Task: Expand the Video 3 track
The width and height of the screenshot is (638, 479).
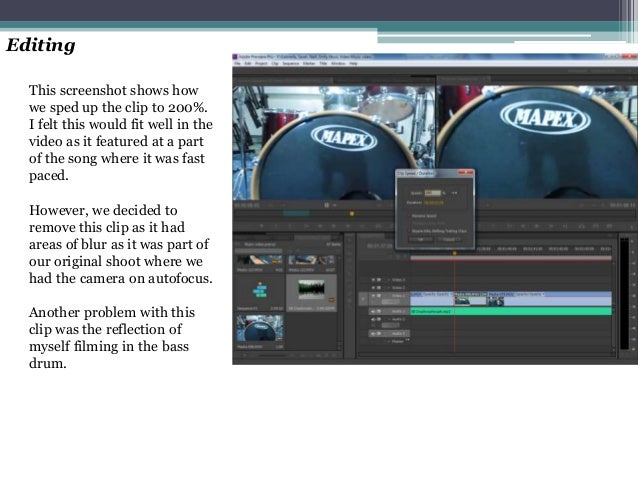Action: click(388, 280)
